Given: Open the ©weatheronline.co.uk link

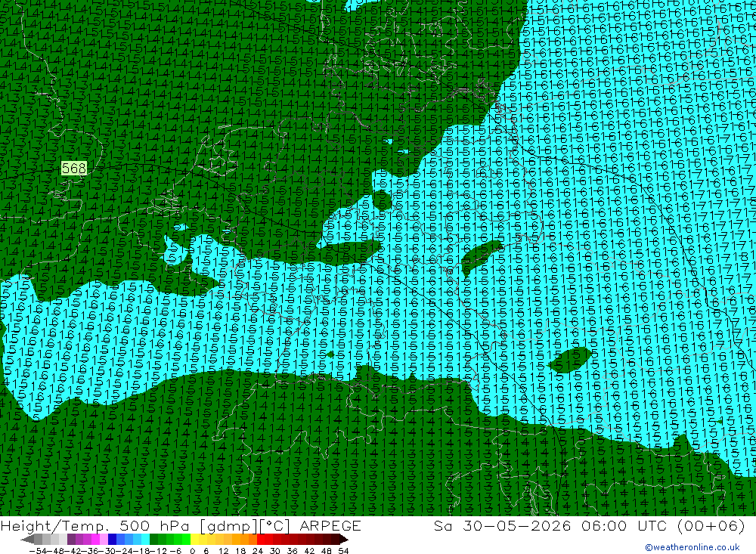Looking at the screenshot, I should [692, 547].
